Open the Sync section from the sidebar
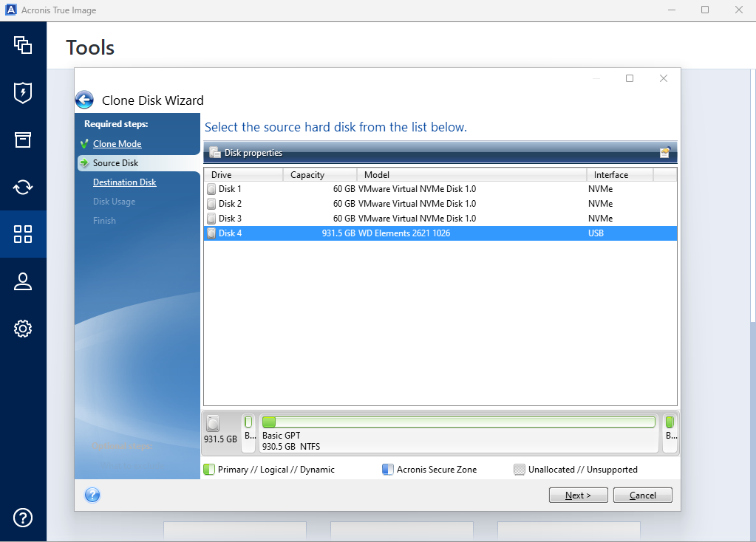 23,187
